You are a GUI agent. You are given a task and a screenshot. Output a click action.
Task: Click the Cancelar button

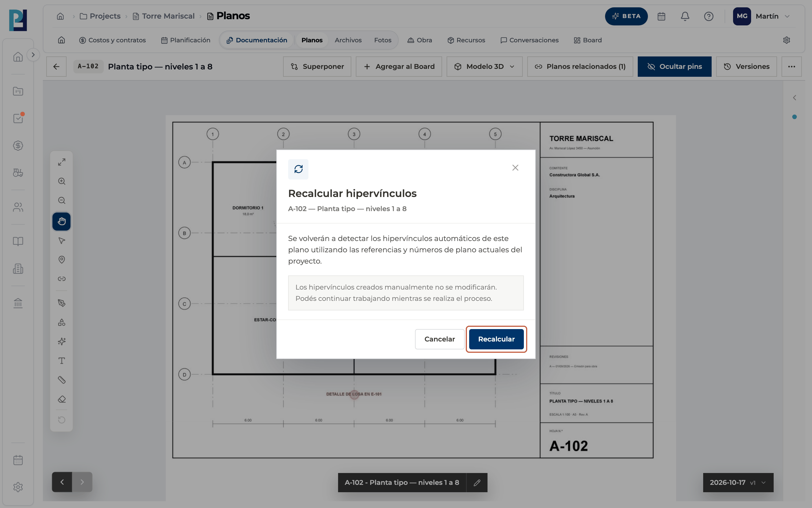click(x=440, y=339)
